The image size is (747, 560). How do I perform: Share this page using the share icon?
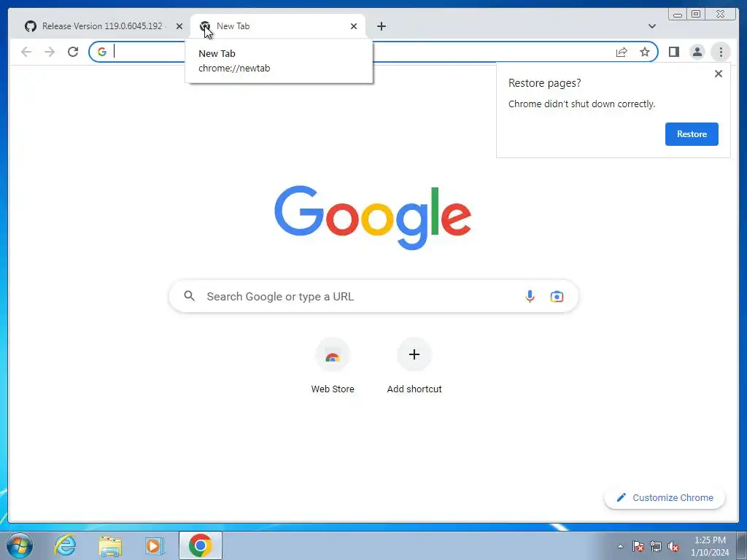click(622, 52)
